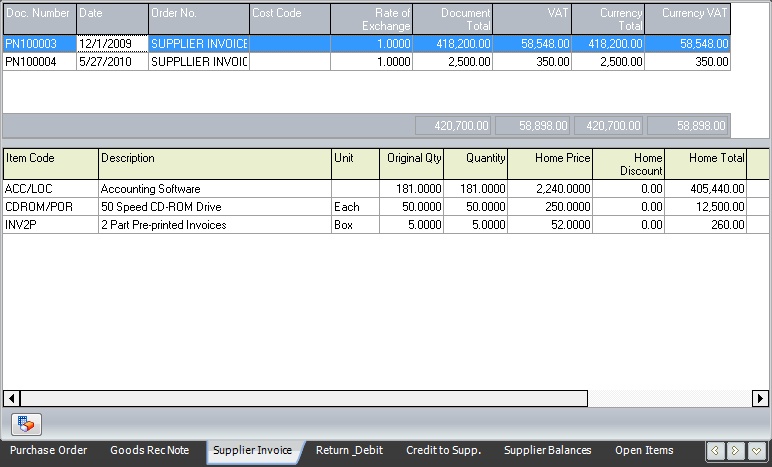Image resolution: width=772 pixels, height=467 pixels.
Task: Click the horizontal scrollbar's left arrow
Action: [x=10, y=398]
